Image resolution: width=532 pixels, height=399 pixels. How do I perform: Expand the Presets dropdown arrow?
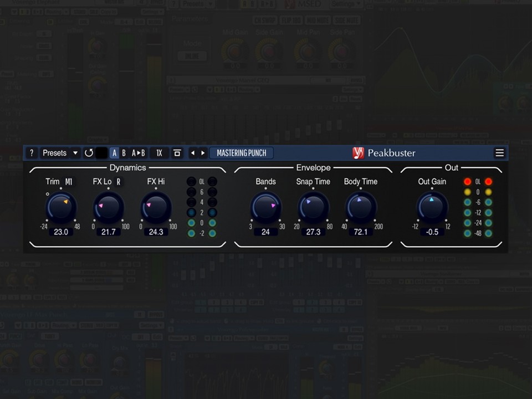(x=75, y=153)
